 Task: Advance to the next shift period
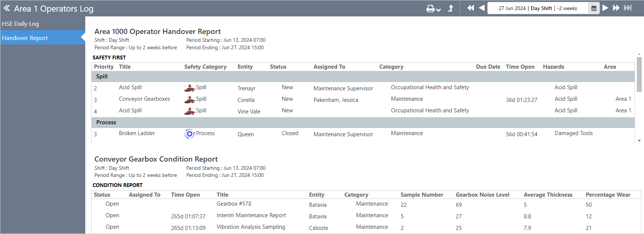click(605, 8)
